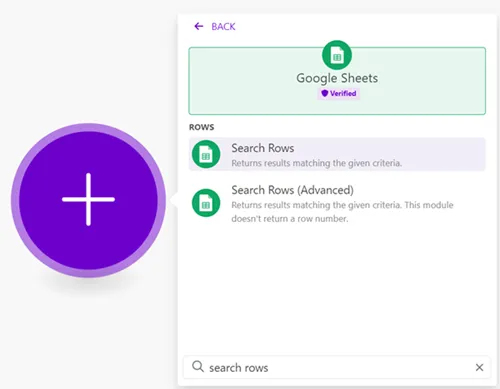500x389 pixels.
Task: Click the Verified badge
Action: pos(338,93)
